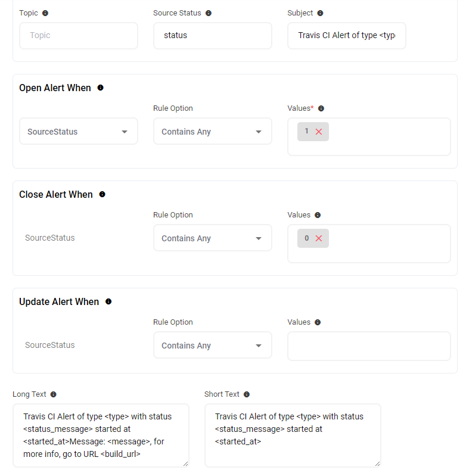This screenshot has height=476, width=466.
Task: Click info icon next to Short Text
Action: [247, 394]
